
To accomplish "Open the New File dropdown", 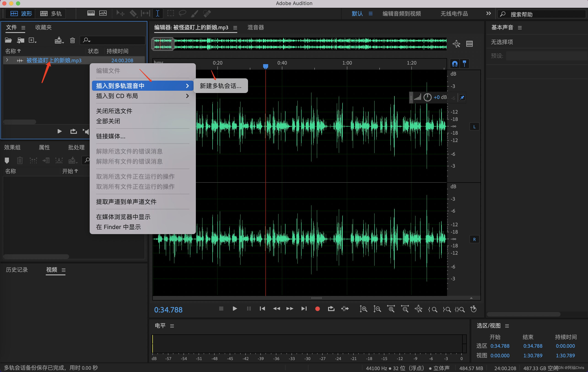I will point(32,40).
